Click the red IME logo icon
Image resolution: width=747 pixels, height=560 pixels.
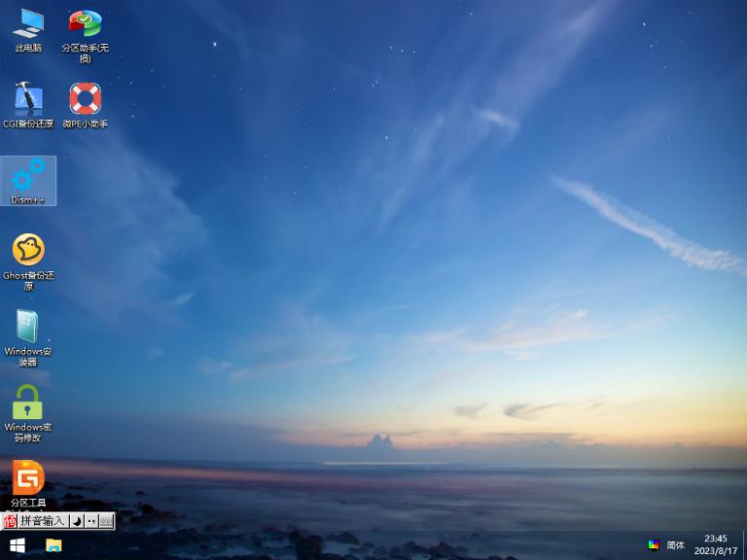(x=11, y=521)
